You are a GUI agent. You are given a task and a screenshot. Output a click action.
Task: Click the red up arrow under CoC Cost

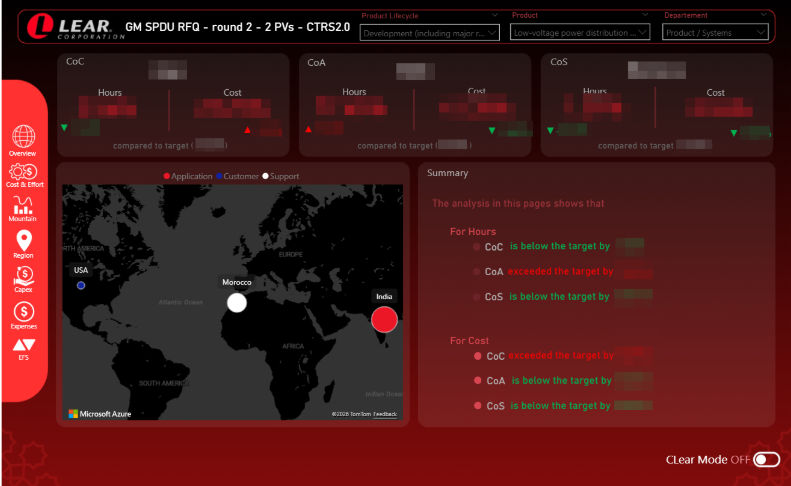[x=247, y=130]
